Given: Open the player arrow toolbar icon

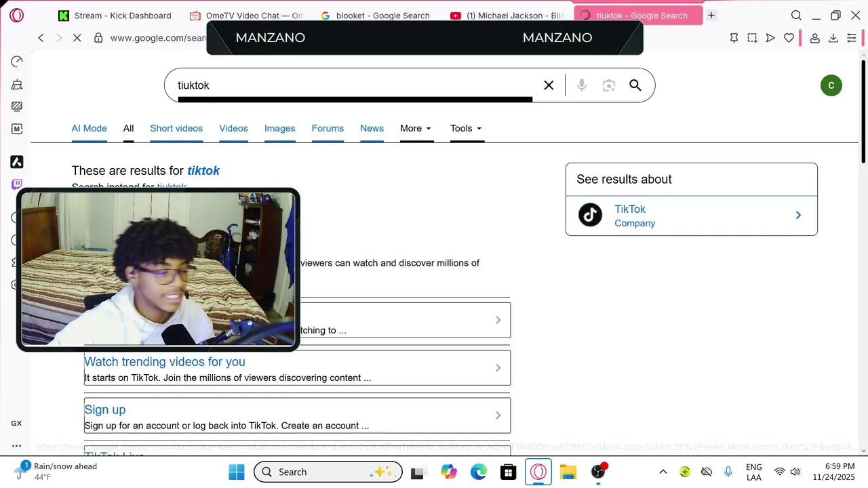Looking at the screenshot, I should click(770, 38).
